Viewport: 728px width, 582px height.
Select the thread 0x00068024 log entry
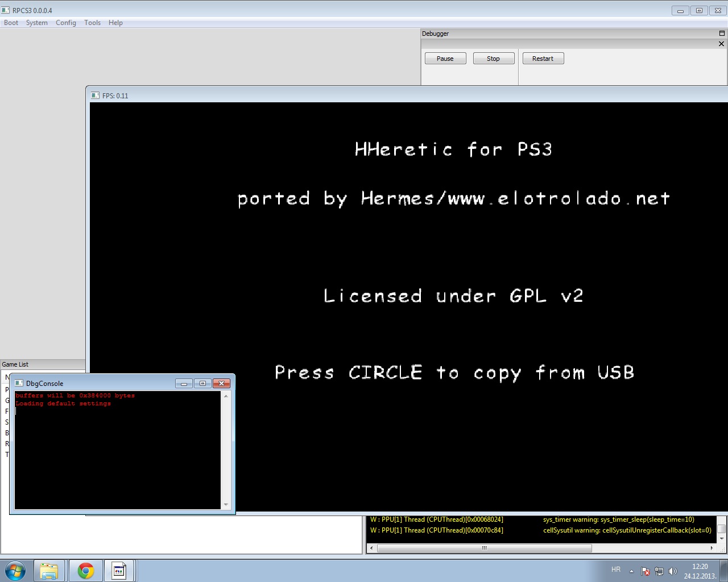pos(437,519)
